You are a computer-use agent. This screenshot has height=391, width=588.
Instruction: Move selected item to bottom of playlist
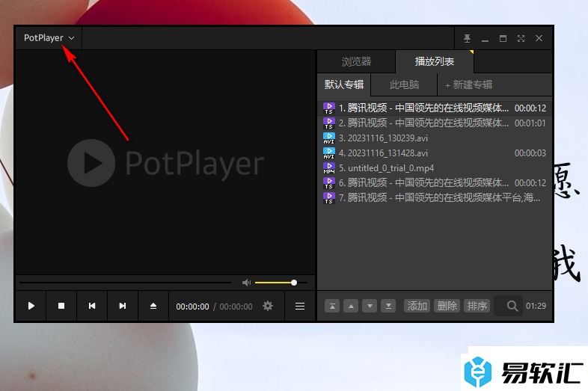pyautogui.click(x=388, y=306)
